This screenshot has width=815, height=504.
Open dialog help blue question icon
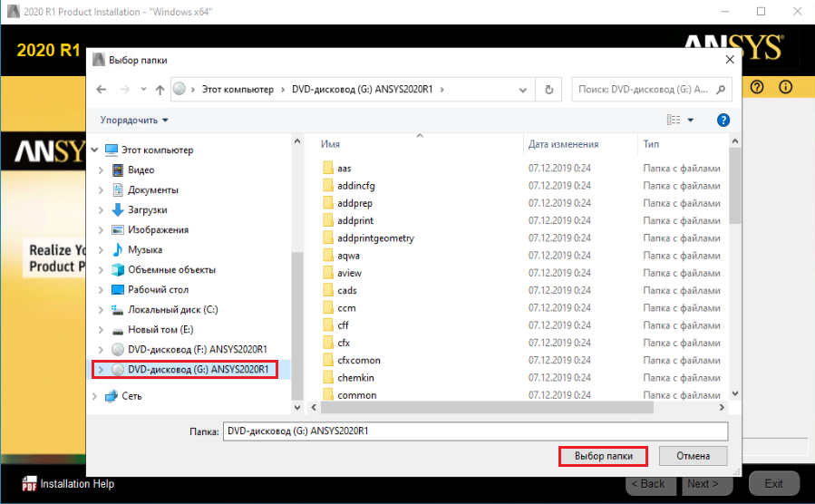pyautogui.click(x=723, y=120)
